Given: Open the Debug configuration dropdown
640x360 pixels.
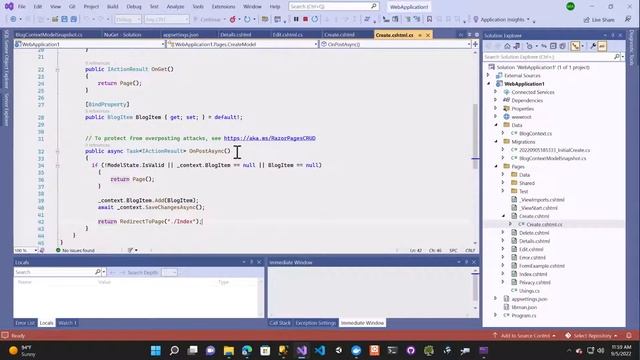Looking at the screenshot, I should (128, 19).
